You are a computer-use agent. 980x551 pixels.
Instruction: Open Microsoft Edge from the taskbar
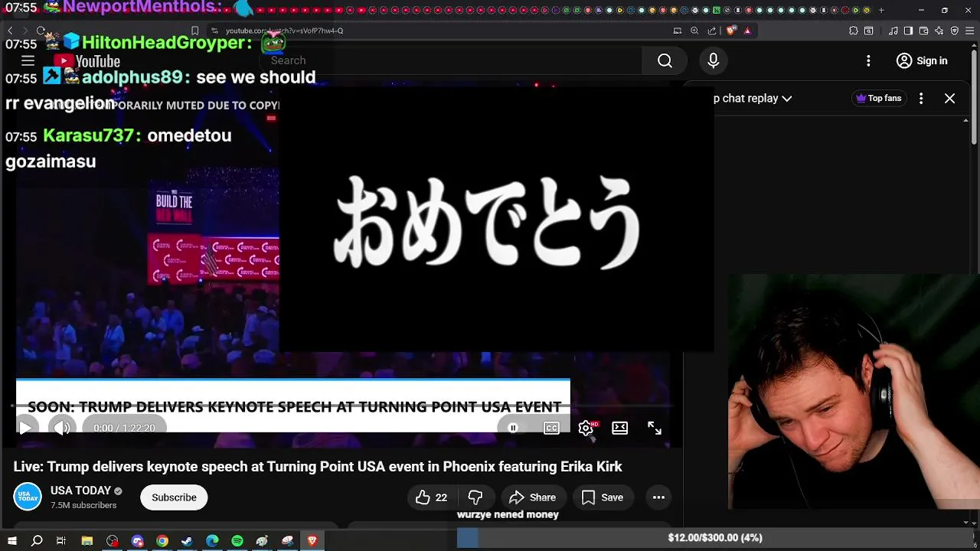(212, 541)
